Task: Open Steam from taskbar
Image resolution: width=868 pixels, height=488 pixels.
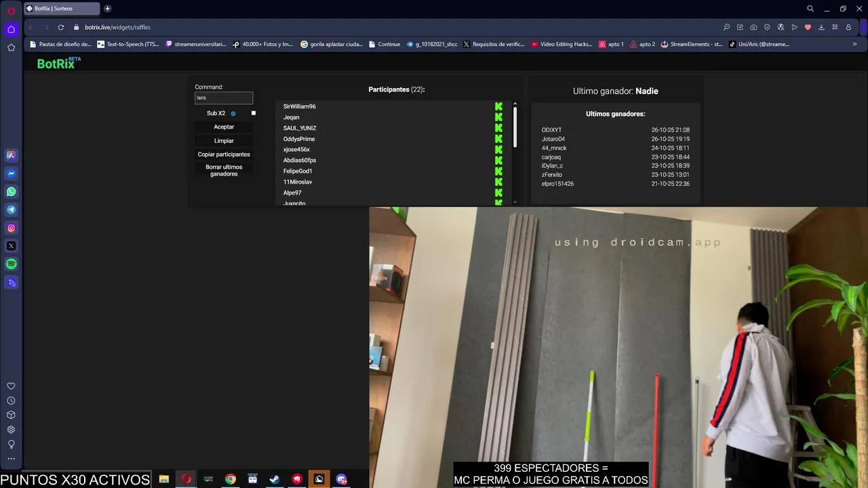Action: [275, 479]
